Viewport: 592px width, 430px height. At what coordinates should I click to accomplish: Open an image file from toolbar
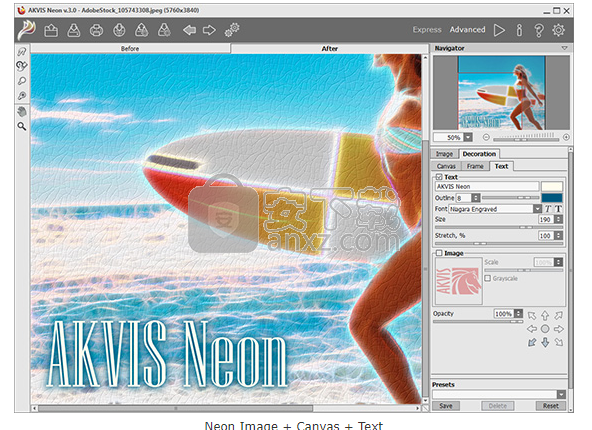(x=51, y=30)
